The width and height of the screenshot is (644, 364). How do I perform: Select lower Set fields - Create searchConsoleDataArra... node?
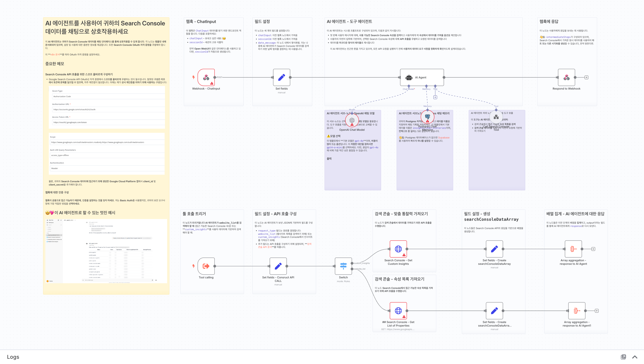494,311
